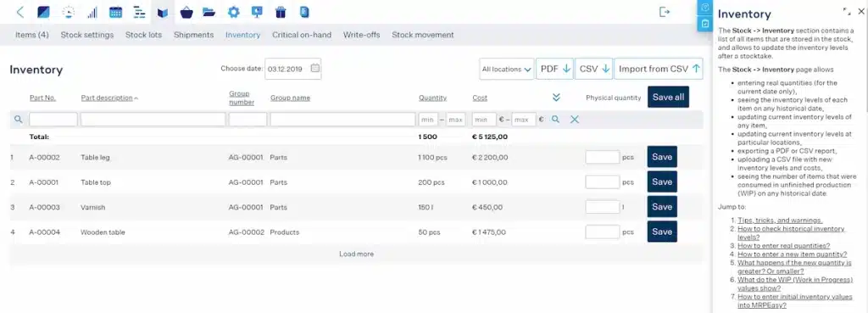
Task: Open the All locations dropdown
Action: (507, 70)
